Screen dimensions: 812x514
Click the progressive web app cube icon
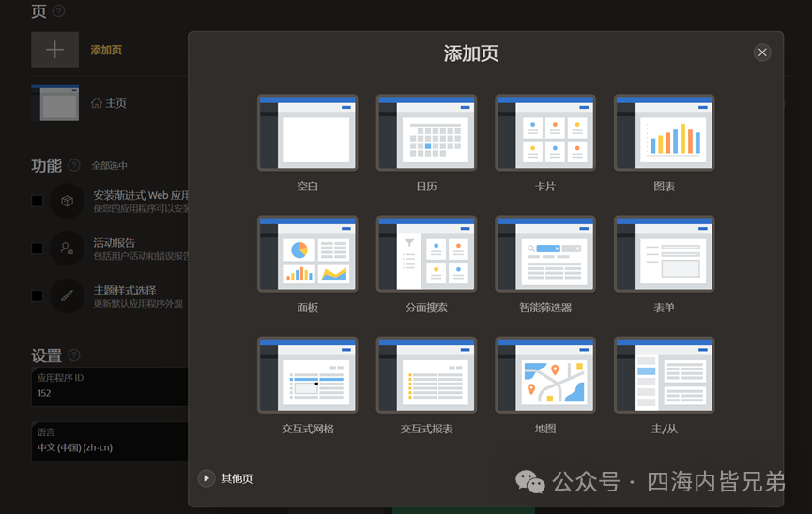coord(67,201)
